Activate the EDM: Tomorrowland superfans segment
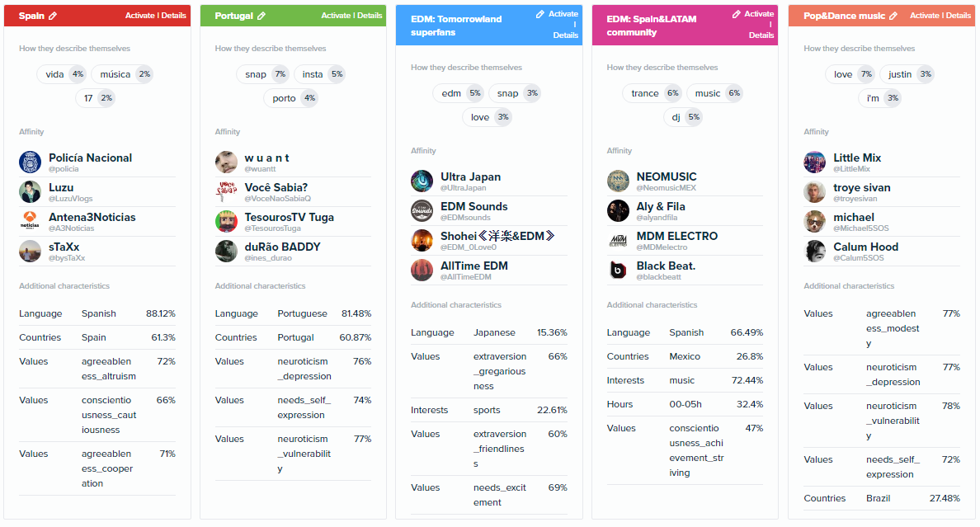The width and height of the screenshot is (980, 527). coord(563,14)
